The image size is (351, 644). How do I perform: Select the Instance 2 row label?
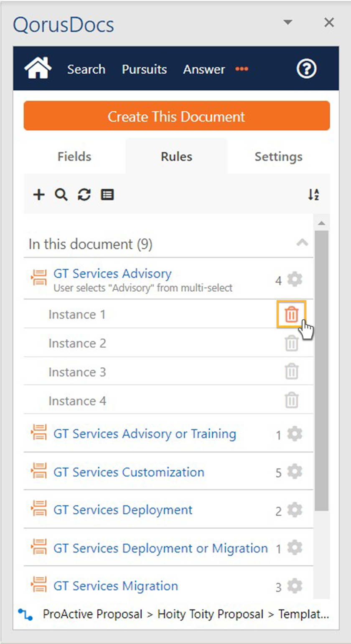point(77,343)
